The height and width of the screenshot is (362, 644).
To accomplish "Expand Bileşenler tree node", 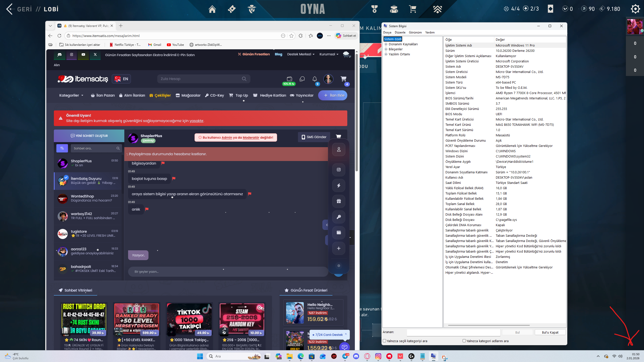I will tap(386, 49).
